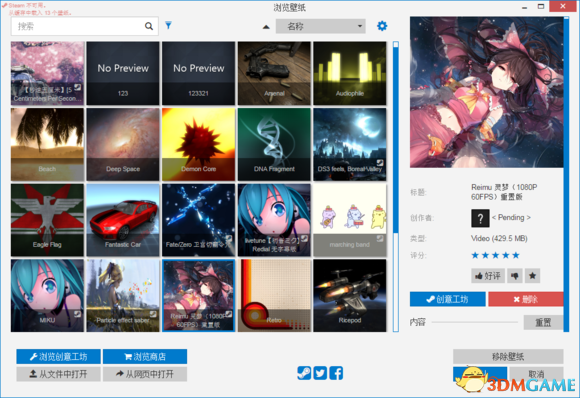The image size is (580, 398).
Task: Click the Reimu 灵梦 title text in details
Action: click(504, 192)
